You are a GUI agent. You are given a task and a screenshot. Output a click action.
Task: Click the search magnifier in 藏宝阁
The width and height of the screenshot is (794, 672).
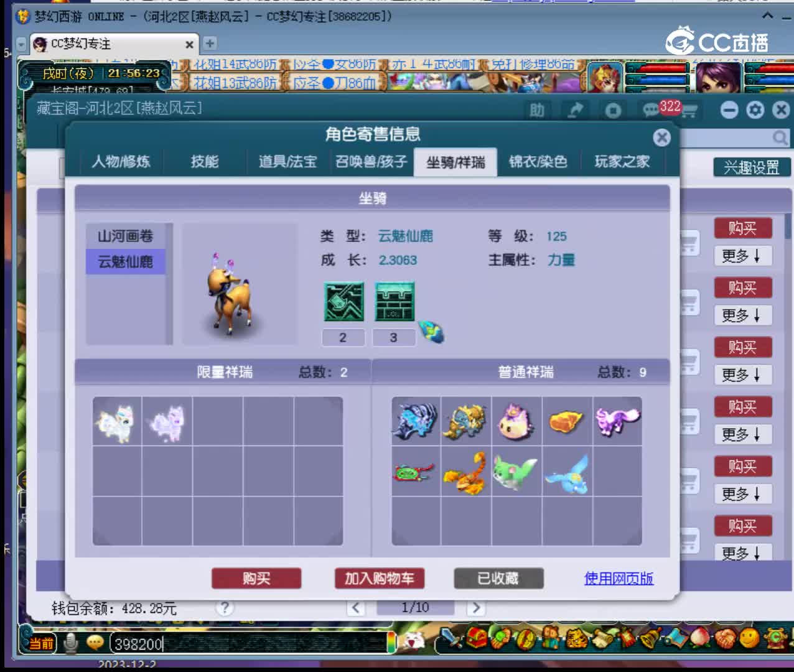coord(780,138)
